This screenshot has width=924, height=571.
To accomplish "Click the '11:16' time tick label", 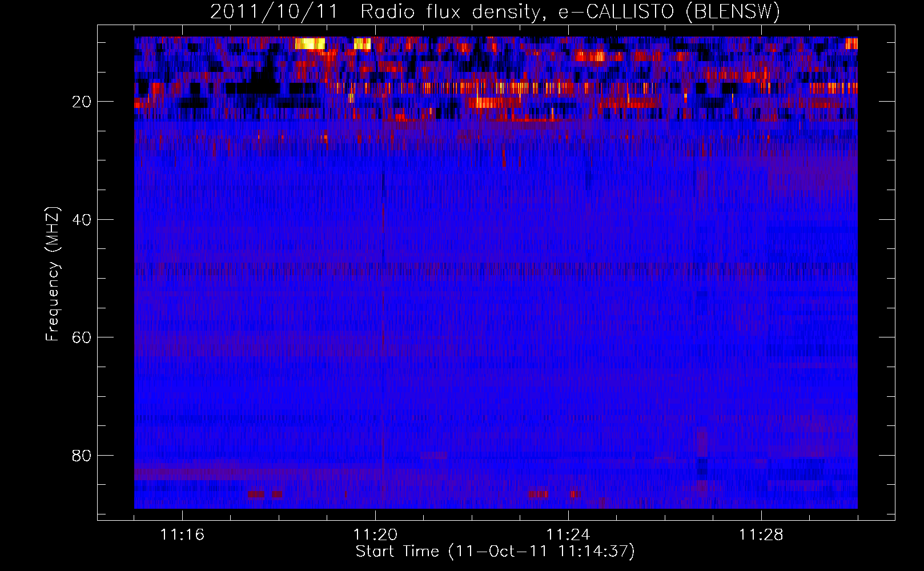I will point(182,535).
